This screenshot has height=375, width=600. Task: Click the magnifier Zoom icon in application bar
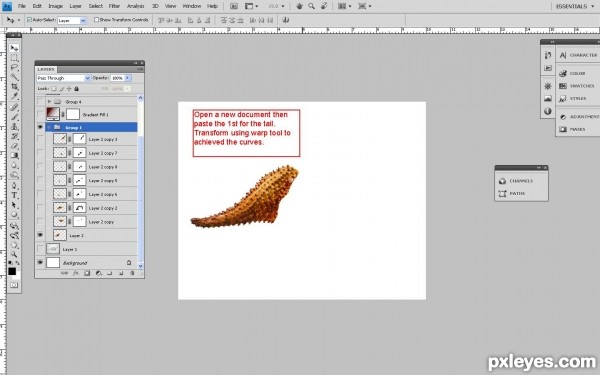(x=312, y=6)
